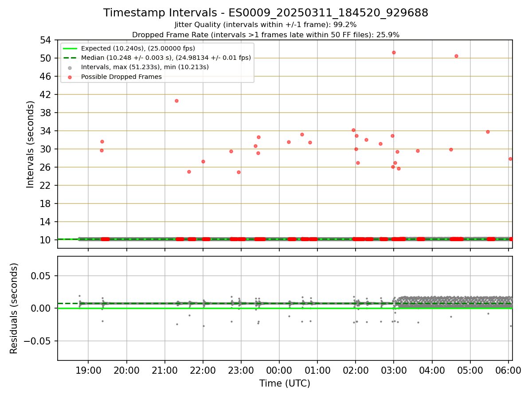This screenshot has height=399, width=532.
Task: Click the red point near 34 seconds at 05:30
Action: (488, 132)
